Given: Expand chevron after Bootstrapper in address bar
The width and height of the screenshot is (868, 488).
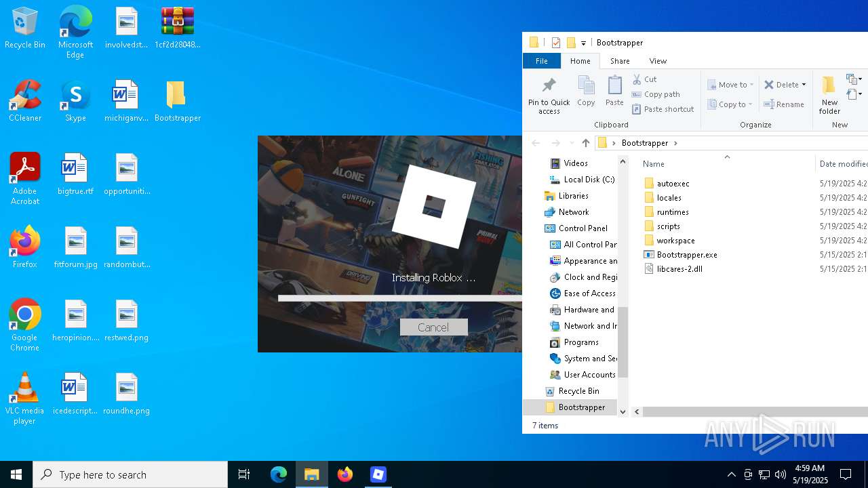Looking at the screenshot, I should pos(675,143).
